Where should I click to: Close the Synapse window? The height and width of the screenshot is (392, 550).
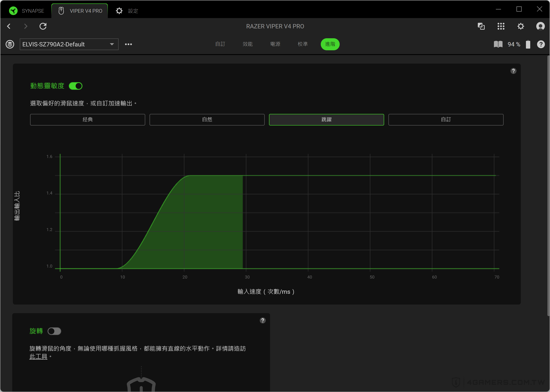tap(539, 9)
